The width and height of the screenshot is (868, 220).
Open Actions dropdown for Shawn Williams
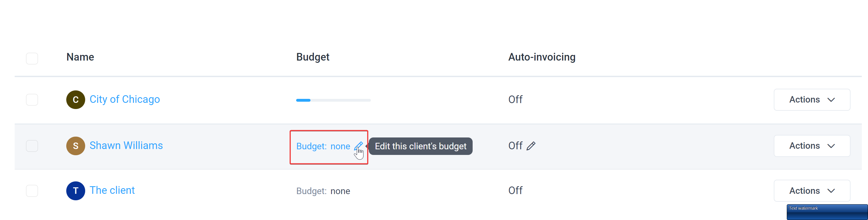pyautogui.click(x=812, y=146)
